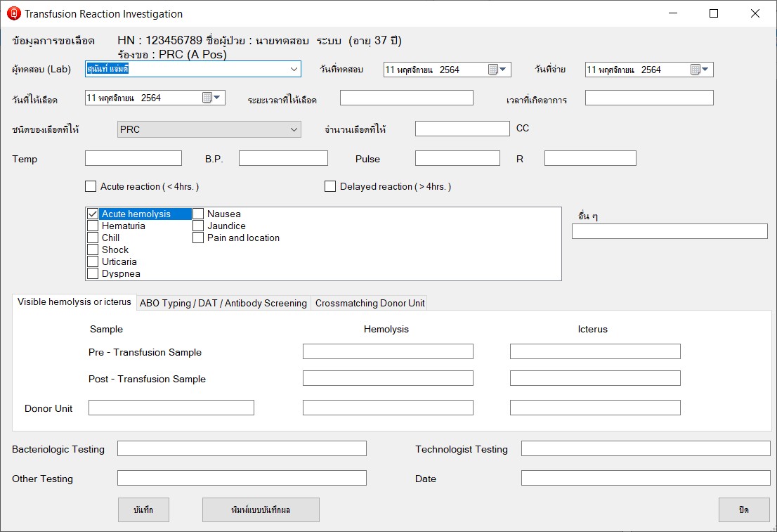The image size is (777, 532).
Task: Click Donor Unit Icterus field
Action: [595, 408]
